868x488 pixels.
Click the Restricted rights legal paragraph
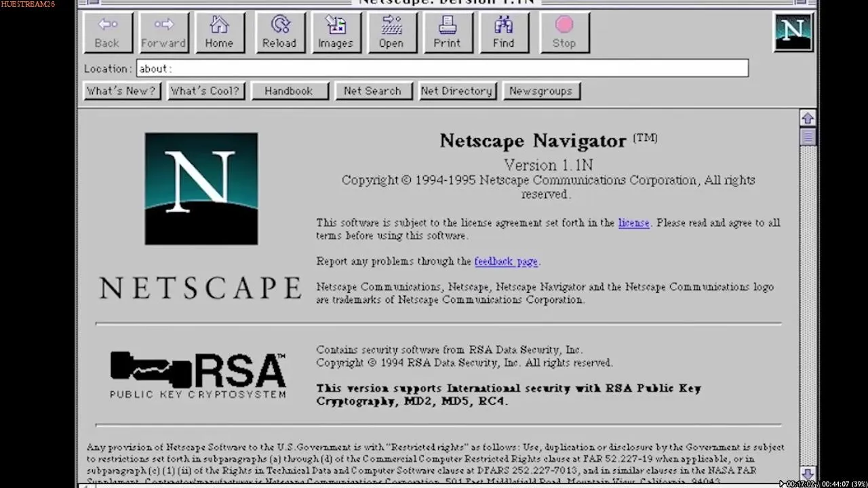click(x=435, y=464)
